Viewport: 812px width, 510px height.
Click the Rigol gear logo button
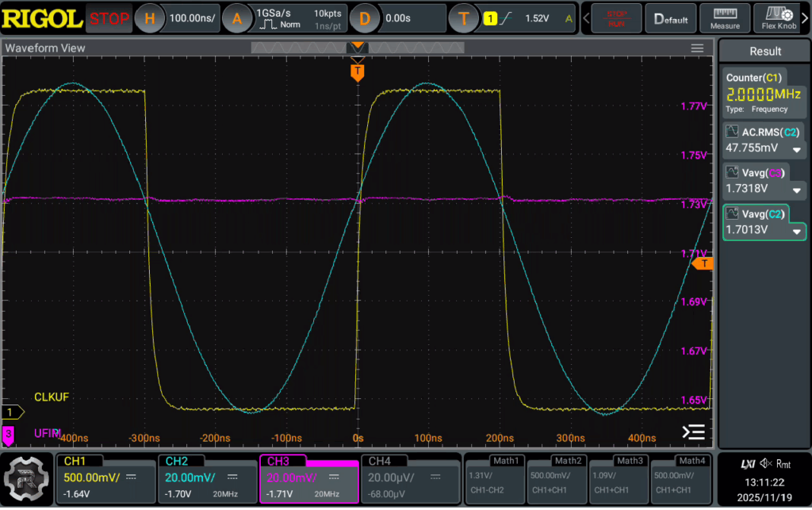[x=26, y=479]
